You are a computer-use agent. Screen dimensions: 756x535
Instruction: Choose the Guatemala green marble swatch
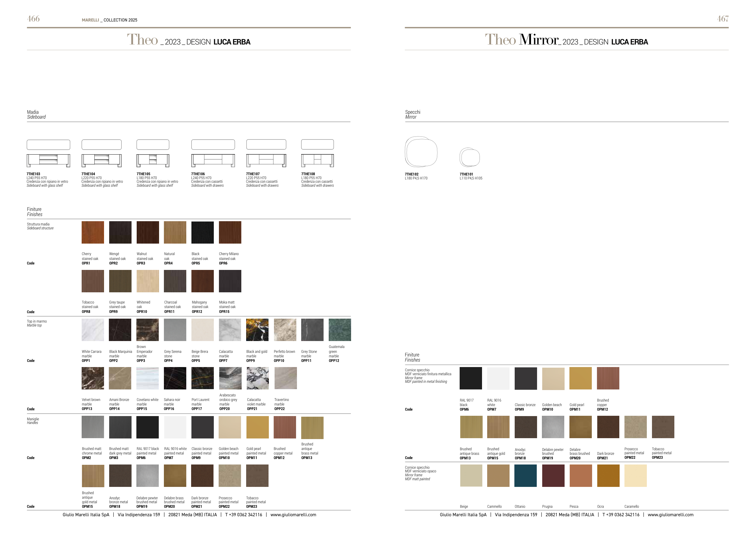pyautogui.click(x=340, y=330)
